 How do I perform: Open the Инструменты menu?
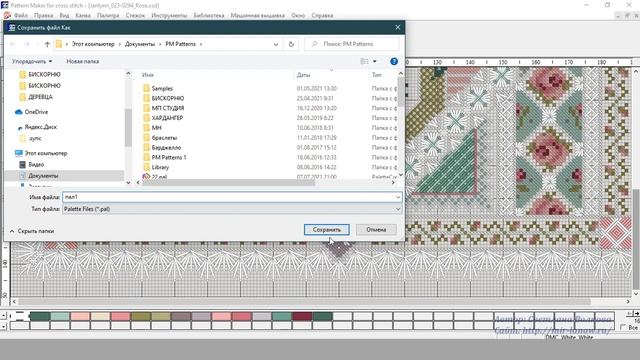(169, 16)
